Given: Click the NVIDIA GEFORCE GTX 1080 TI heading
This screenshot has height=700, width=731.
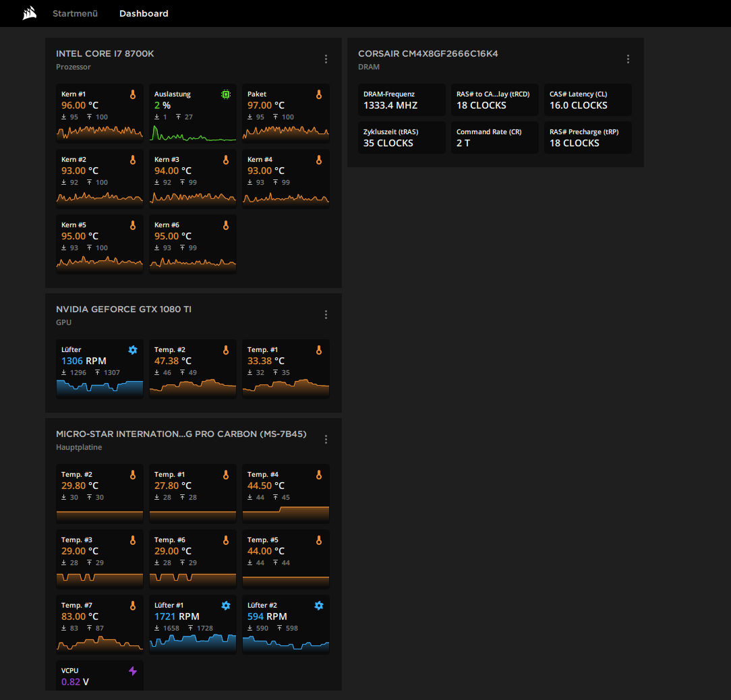Looking at the screenshot, I should (x=123, y=309).
